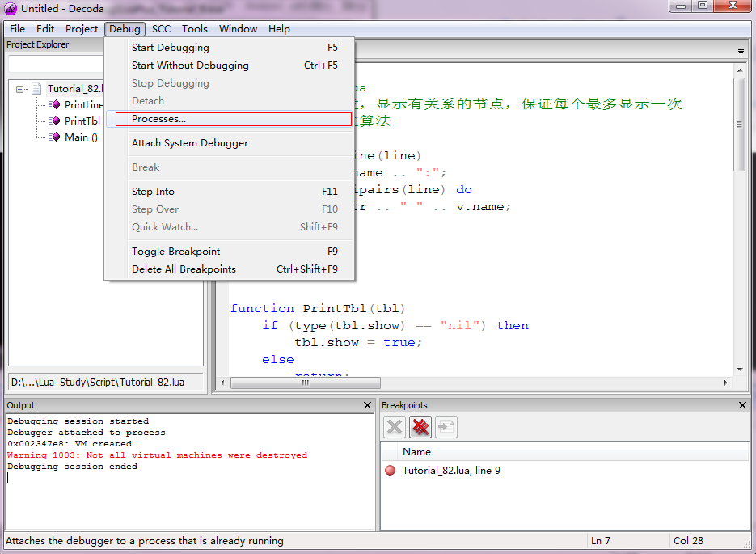Click the Project Explorer panel title
The height and width of the screenshot is (554, 756).
coord(38,44)
